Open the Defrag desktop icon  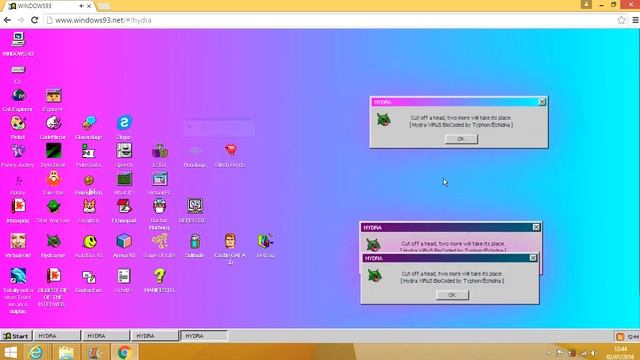click(265, 241)
